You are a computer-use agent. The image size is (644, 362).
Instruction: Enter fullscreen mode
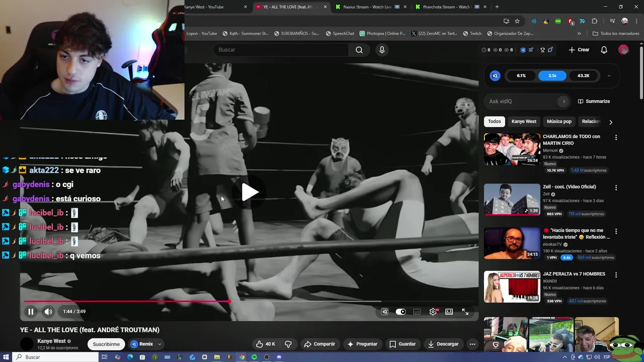(465, 312)
